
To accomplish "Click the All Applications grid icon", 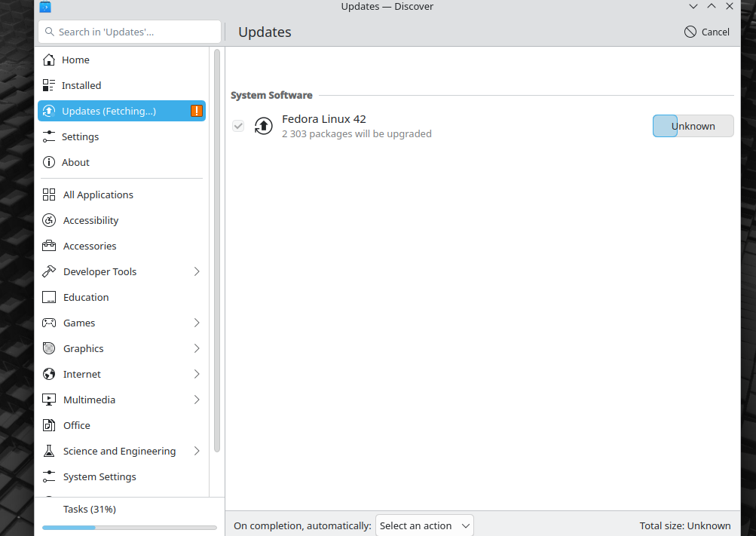I will 49,194.
